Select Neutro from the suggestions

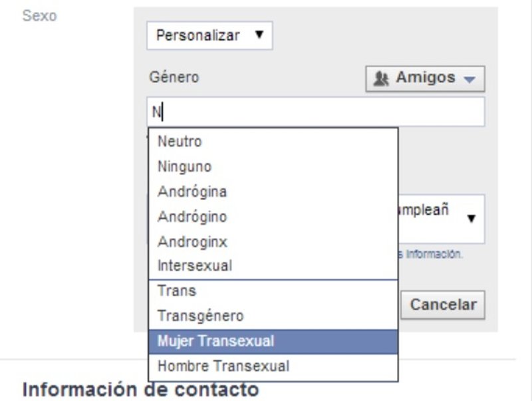[180, 141]
